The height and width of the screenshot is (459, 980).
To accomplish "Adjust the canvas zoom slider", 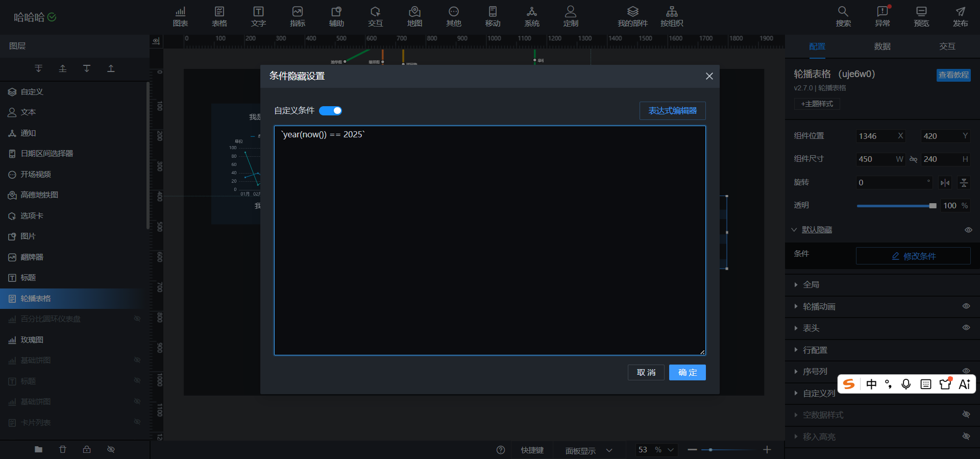I will click(x=729, y=450).
